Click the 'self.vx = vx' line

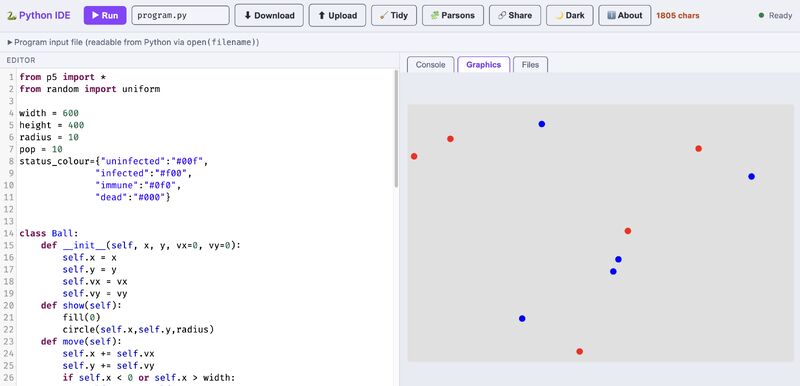[95, 281]
